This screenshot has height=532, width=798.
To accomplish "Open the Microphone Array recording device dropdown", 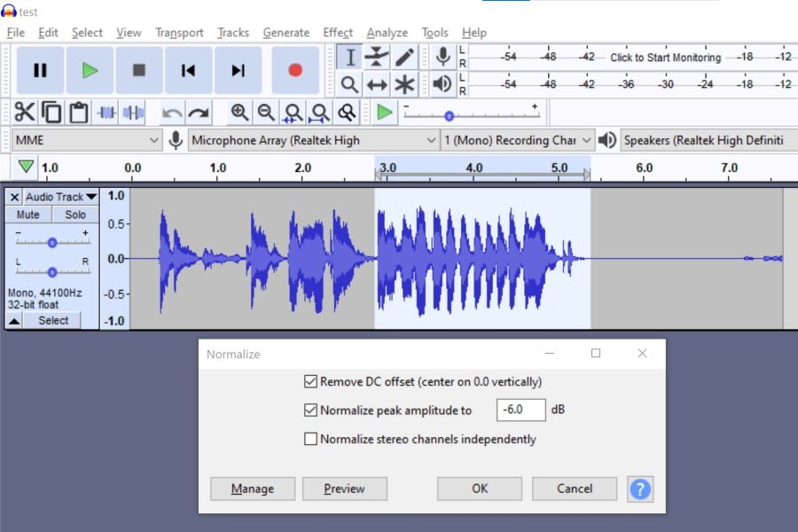I will tap(314, 140).
